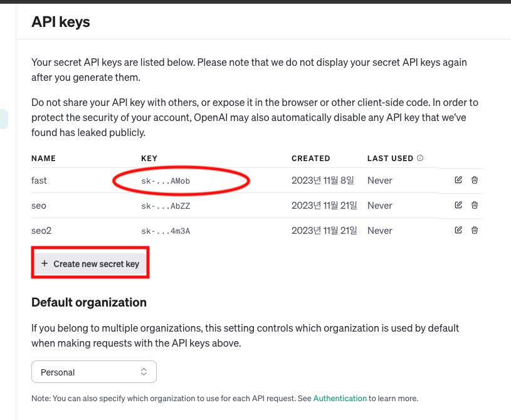Screen dimensions: 511x420
Task: Edit the seo2 API key
Action: click(x=458, y=230)
